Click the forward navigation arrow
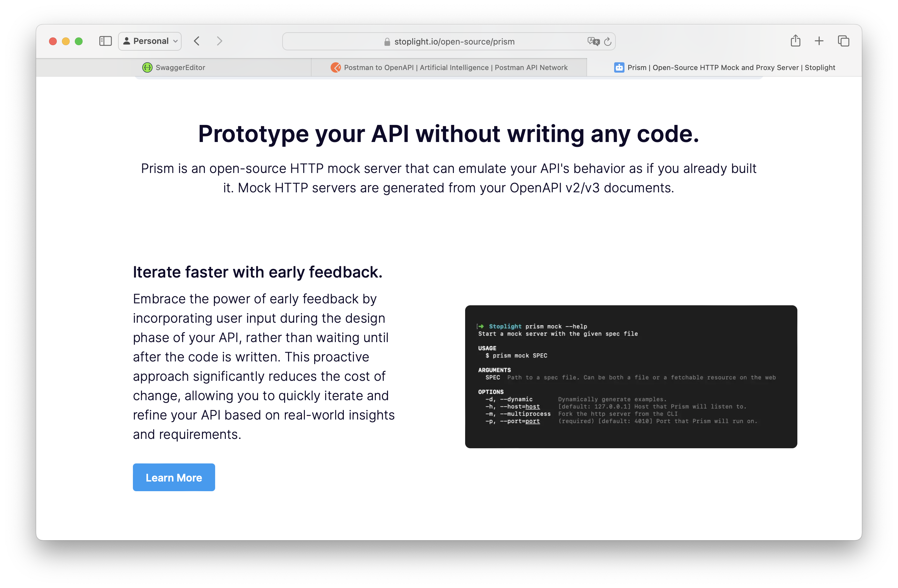Viewport: 898px width, 588px height. point(219,41)
